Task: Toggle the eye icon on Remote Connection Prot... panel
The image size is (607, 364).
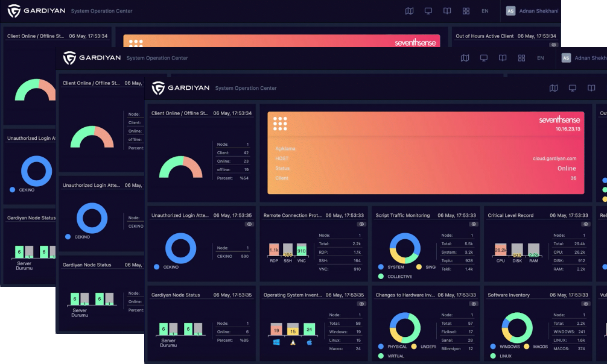Action: coord(361,224)
